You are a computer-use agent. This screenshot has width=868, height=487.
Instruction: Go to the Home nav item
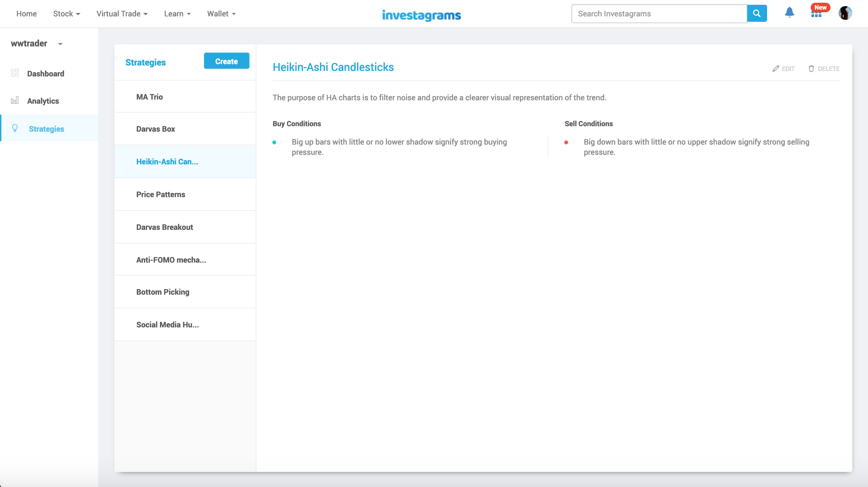click(27, 14)
